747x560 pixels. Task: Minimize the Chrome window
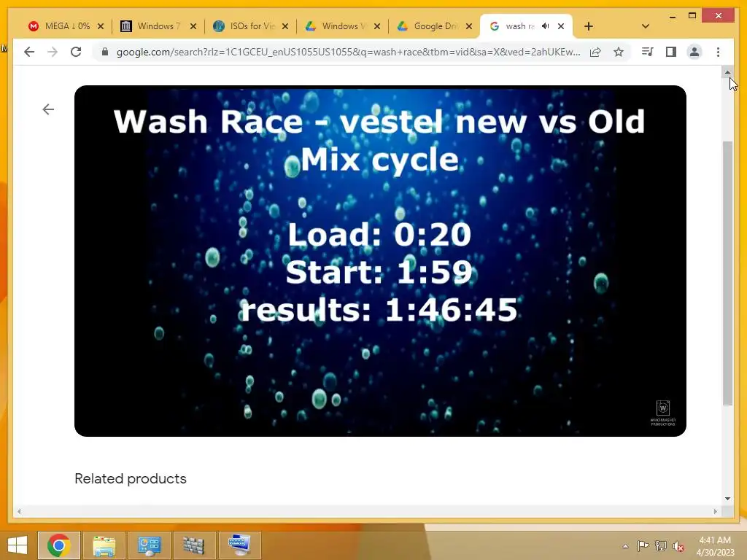click(672, 16)
